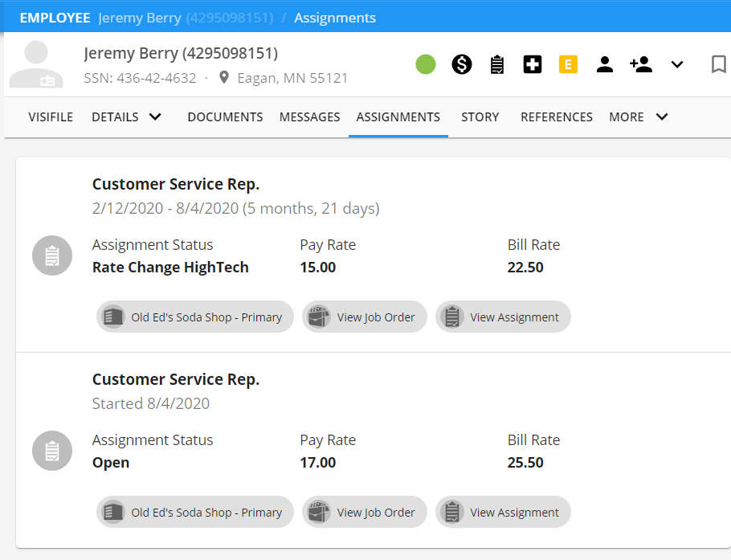731x560 pixels.
Task: Open the MORE dropdown
Action: coord(639,116)
